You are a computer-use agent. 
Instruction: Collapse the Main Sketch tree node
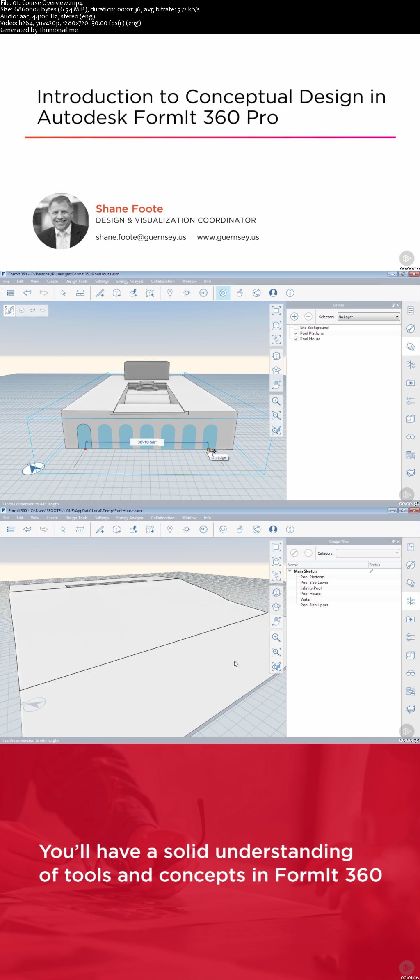pyautogui.click(x=290, y=571)
